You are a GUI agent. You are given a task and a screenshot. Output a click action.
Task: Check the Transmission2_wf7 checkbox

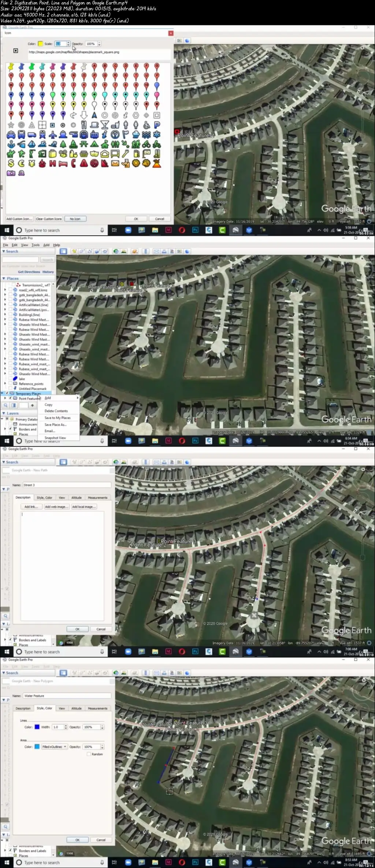pos(13,285)
